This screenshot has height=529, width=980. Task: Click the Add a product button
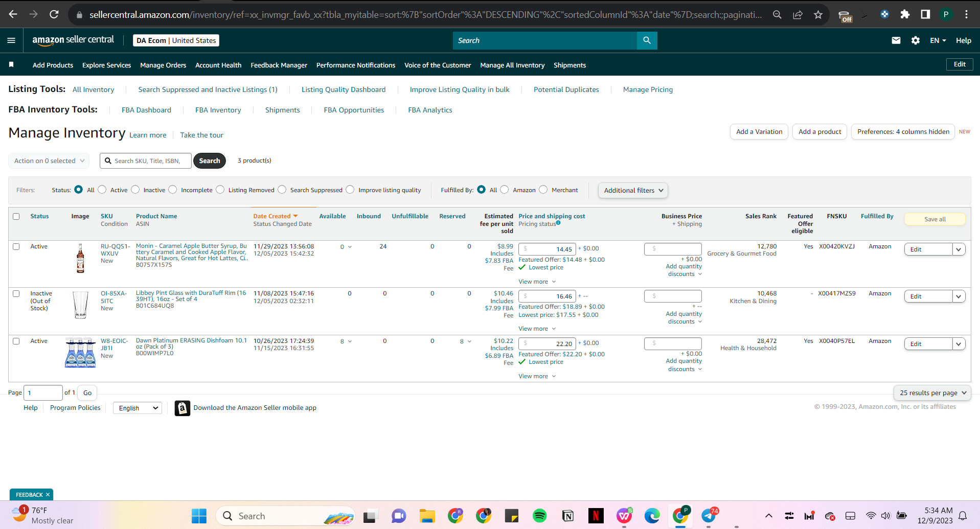click(820, 131)
